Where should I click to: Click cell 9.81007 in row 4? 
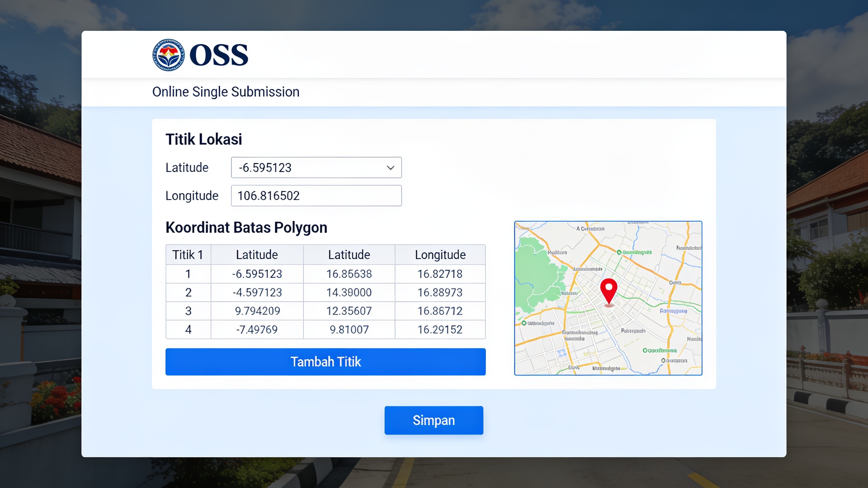click(349, 329)
